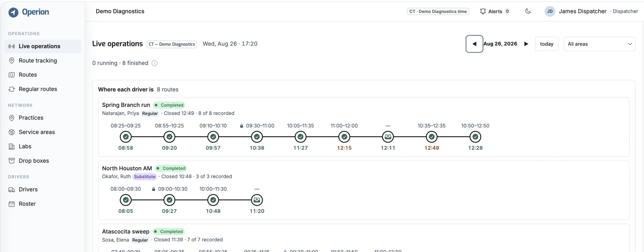Click the Drivers truck icon

pos(12,190)
